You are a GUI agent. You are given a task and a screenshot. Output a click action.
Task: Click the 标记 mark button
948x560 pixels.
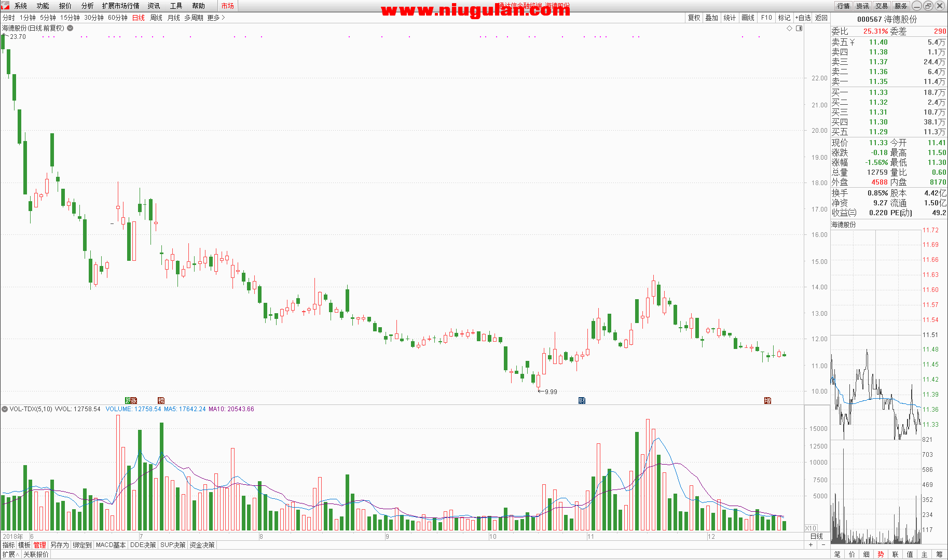point(784,18)
